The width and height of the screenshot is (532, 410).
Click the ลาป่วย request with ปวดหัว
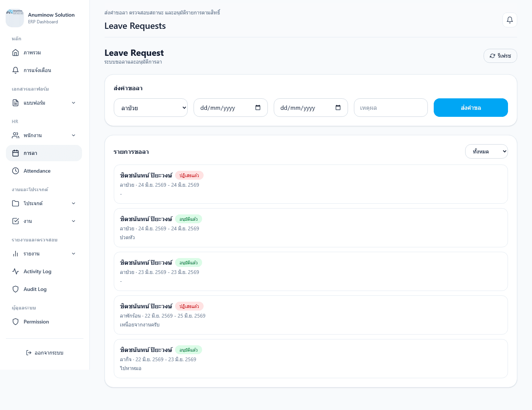click(311, 228)
